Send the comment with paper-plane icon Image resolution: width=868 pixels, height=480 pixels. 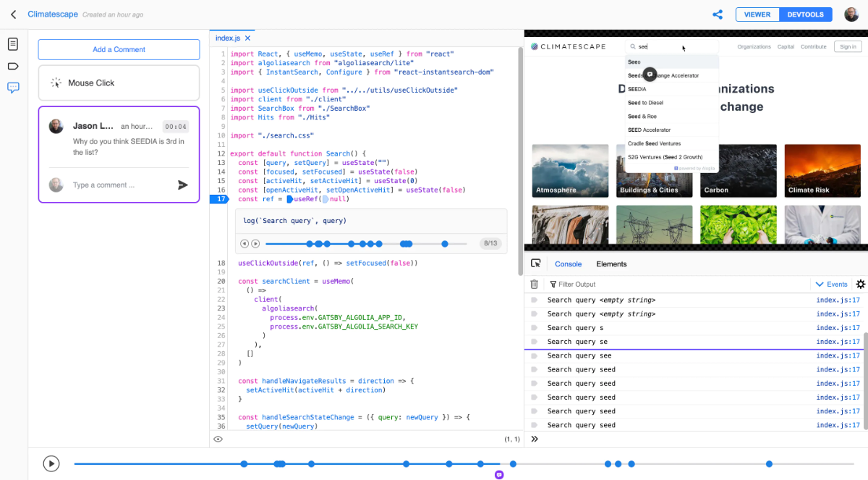pyautogui.click(x=183, y=185)
